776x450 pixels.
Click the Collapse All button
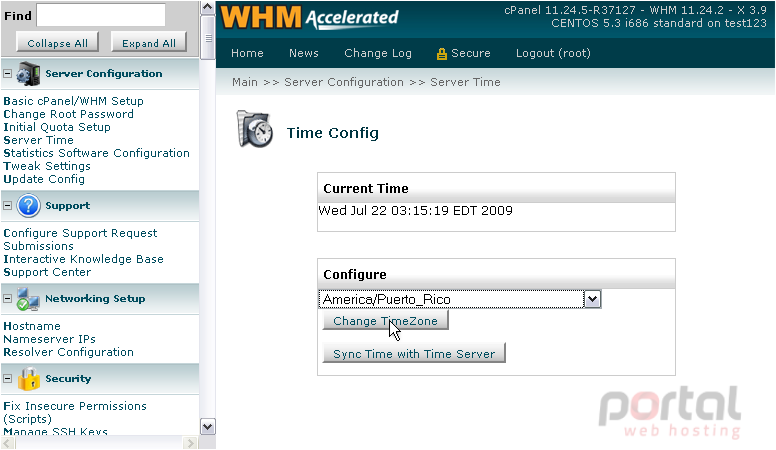click(57, 43)
